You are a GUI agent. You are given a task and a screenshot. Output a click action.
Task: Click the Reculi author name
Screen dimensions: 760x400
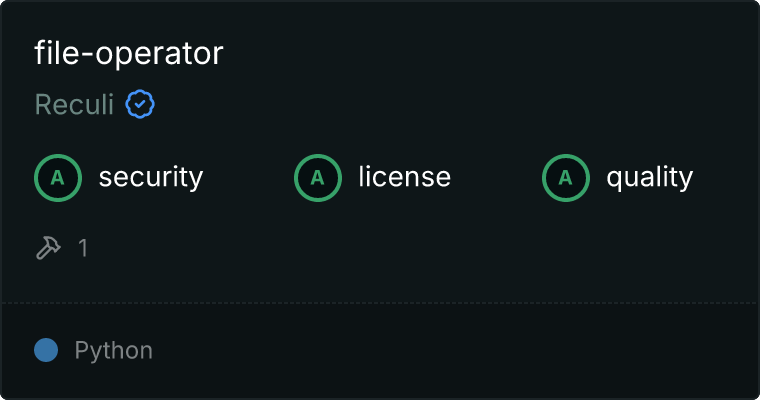[x=74, y=104]
